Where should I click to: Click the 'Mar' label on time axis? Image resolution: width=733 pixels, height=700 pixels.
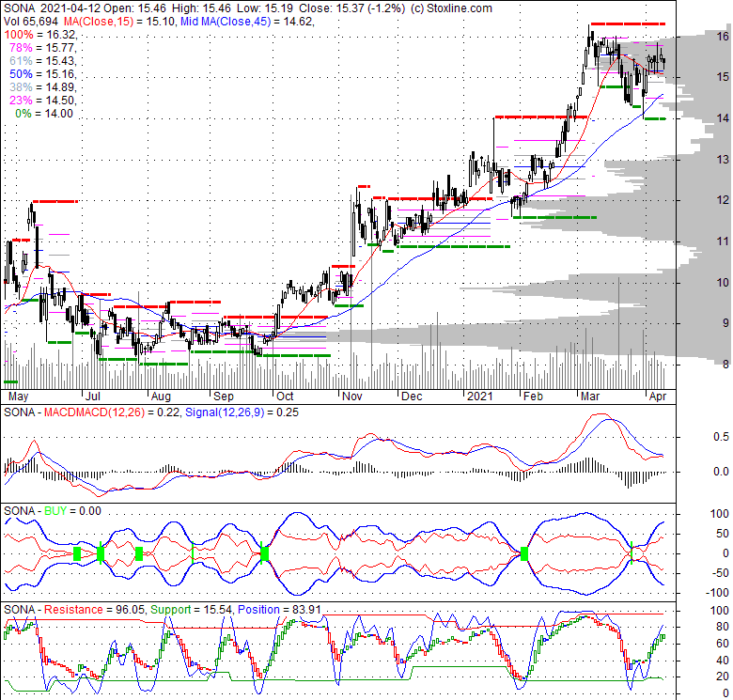click(590, 397)
